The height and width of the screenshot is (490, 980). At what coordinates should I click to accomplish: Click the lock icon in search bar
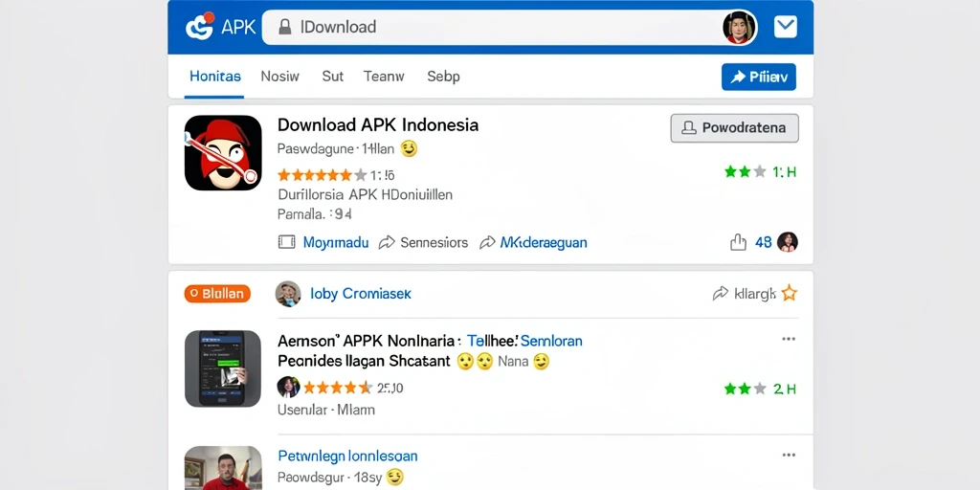click(x=285, y=27)
